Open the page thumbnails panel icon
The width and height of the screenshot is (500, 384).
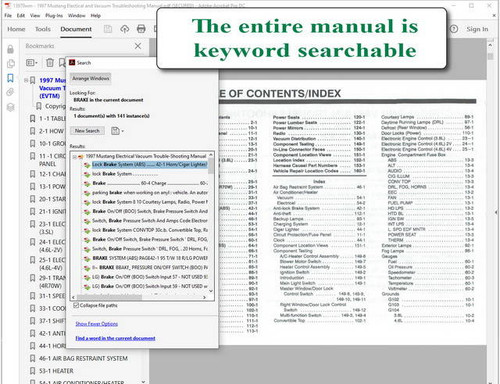tap(10, 63)
